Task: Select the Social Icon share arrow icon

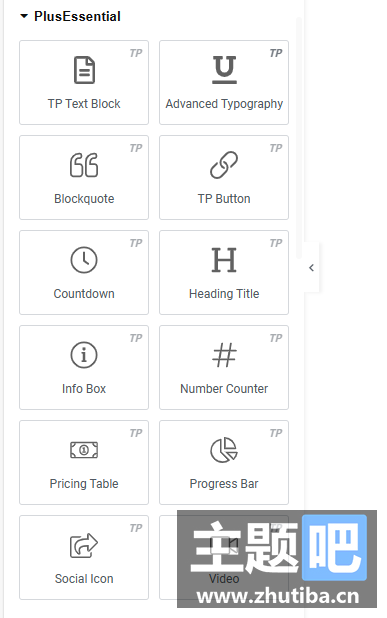Action: click(84, 545)
